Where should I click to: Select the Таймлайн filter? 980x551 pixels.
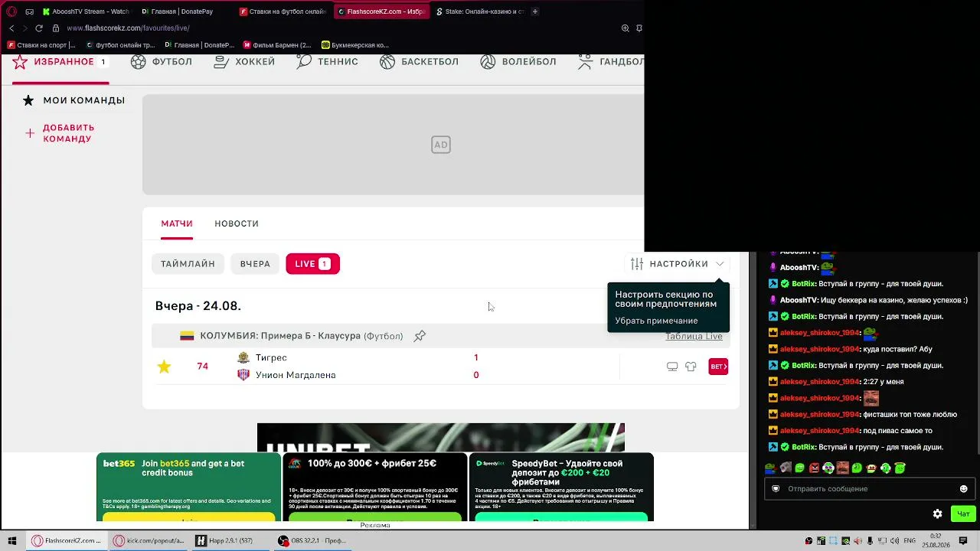188,263
